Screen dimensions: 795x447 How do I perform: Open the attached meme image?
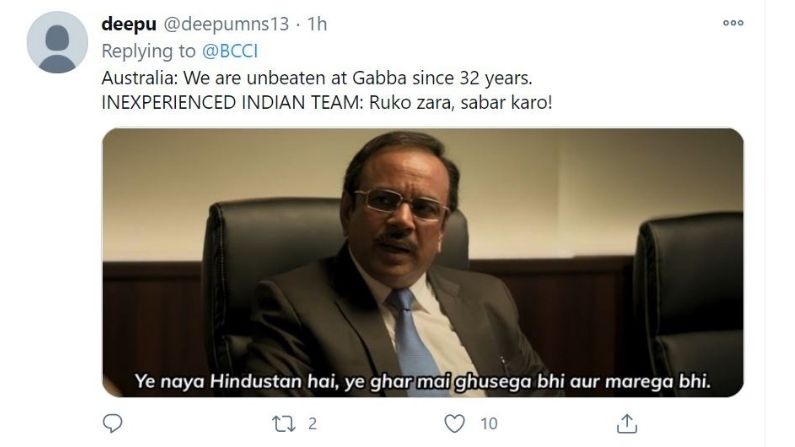[423, 263]
